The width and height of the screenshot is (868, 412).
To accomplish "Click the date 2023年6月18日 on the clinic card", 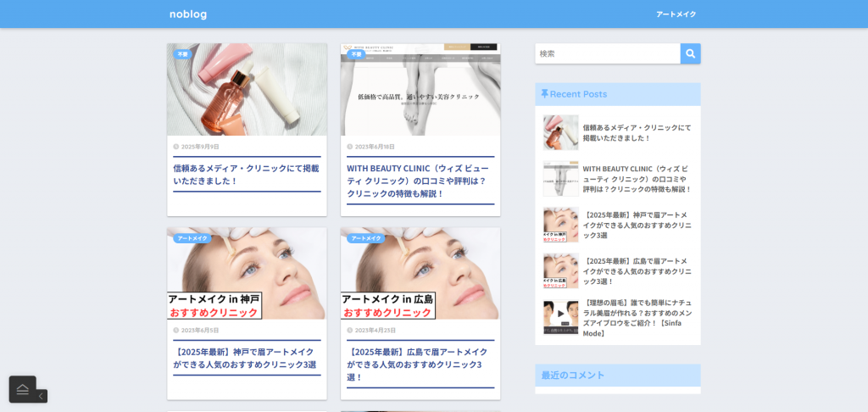I will tap(375, 147).
